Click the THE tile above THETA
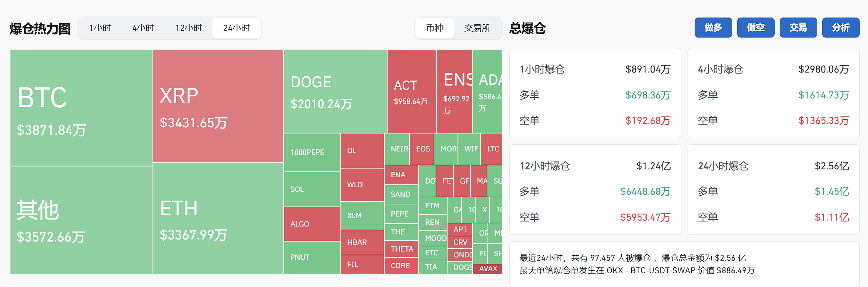The image size is (868, 287). (x=401, y=232)
